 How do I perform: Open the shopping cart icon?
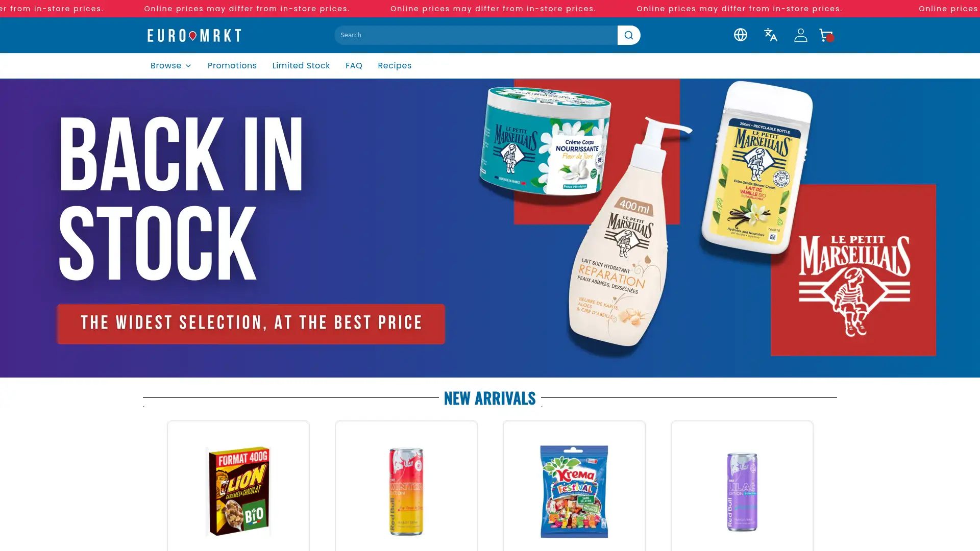826,35
